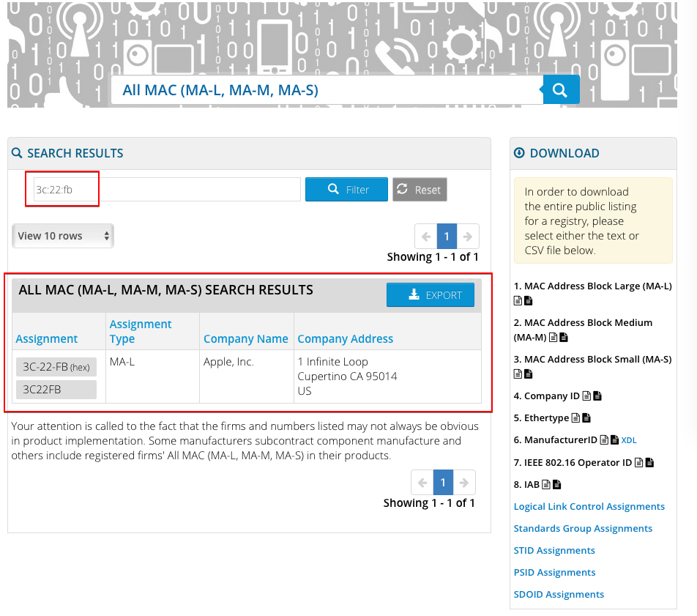Download Ethertype outlined text file icon
The height and width of the screenshot is (616, 697).
click(575, 418)
